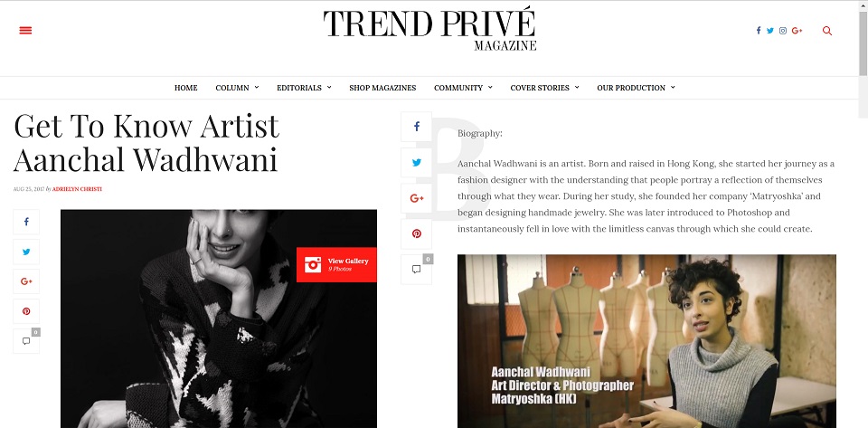Open author Adrielyn Christi link
Image resolution: width=868 pixels, height=428 pixels.
click(x=77, y=189)
